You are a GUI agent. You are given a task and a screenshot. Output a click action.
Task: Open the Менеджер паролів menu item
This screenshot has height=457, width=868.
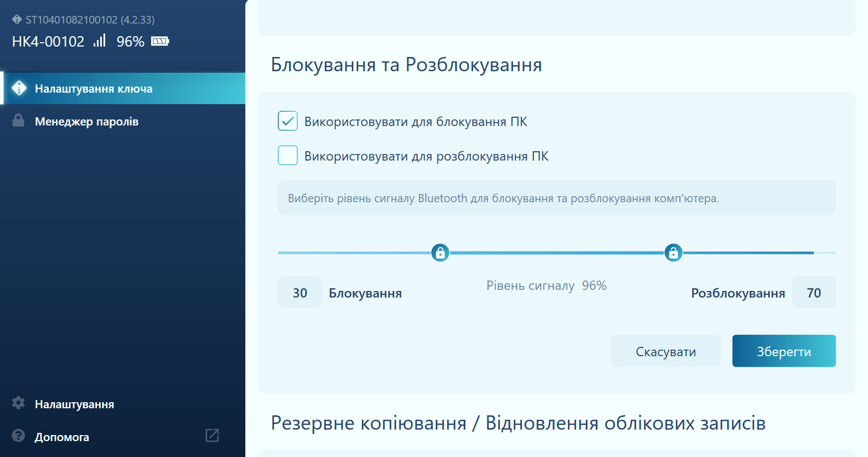tap(87, 122)
